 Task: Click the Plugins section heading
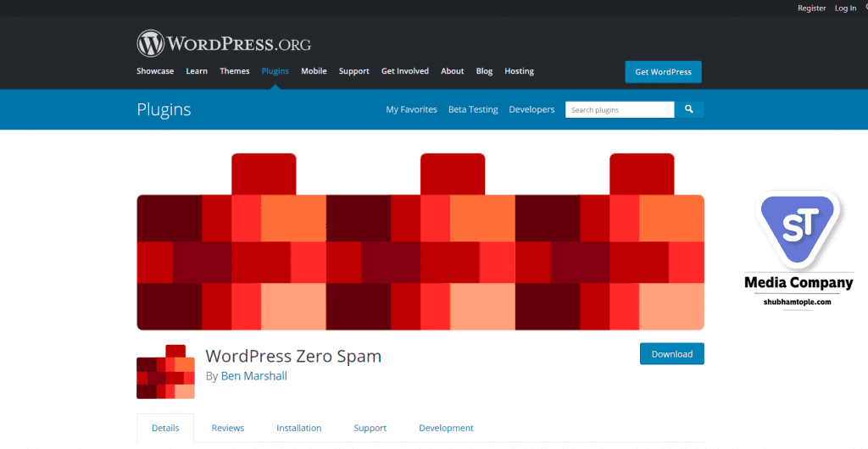(x=164, y=109)
